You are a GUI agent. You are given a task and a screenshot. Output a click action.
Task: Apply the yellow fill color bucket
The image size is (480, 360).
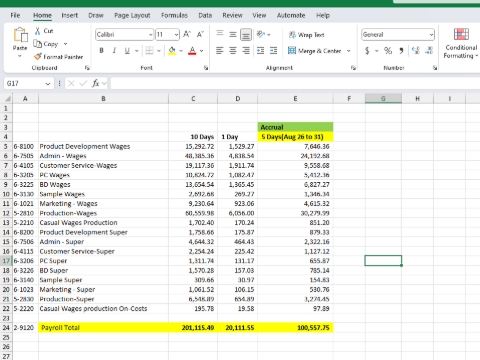click(x=172, y=51)
